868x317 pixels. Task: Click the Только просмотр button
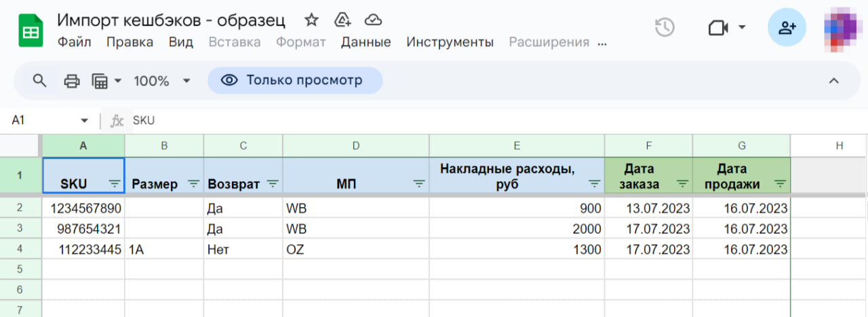(295, 81)
